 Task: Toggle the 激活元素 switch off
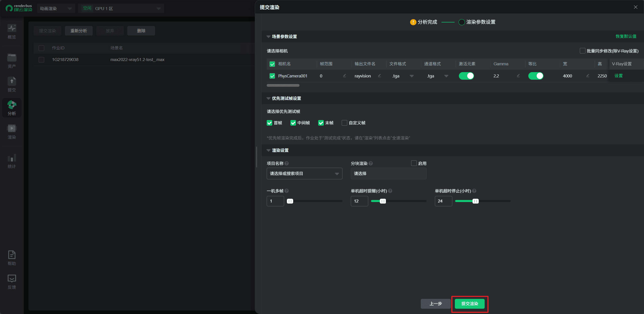pyautogui.click(x=466, y=76)
